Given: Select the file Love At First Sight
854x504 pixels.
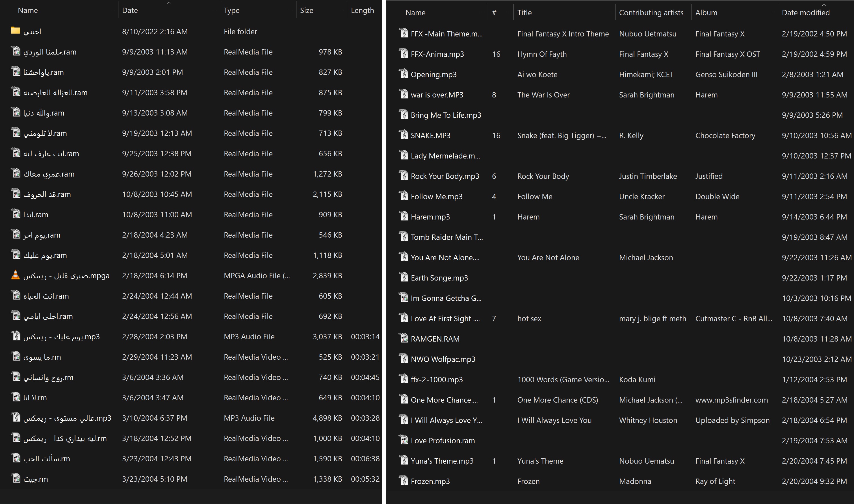Looking at the screenshot, I should [445, 319].
